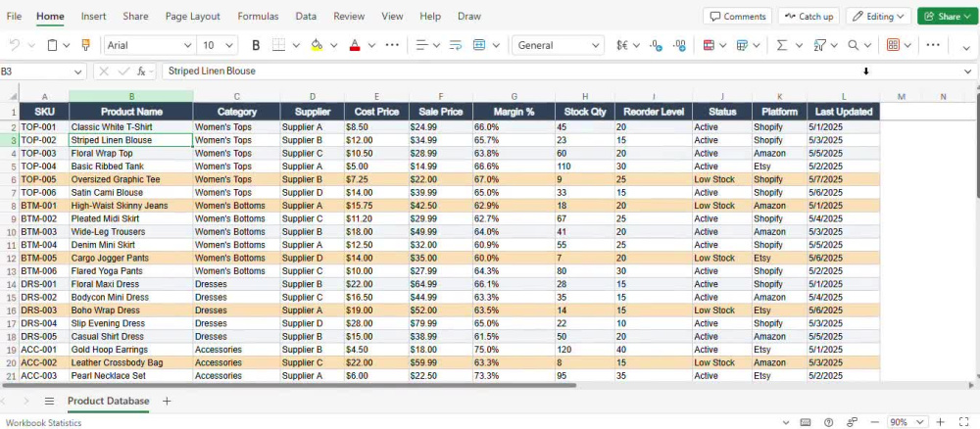
Task: Click the Insert Function fx icon
Action: coord(142,71)
